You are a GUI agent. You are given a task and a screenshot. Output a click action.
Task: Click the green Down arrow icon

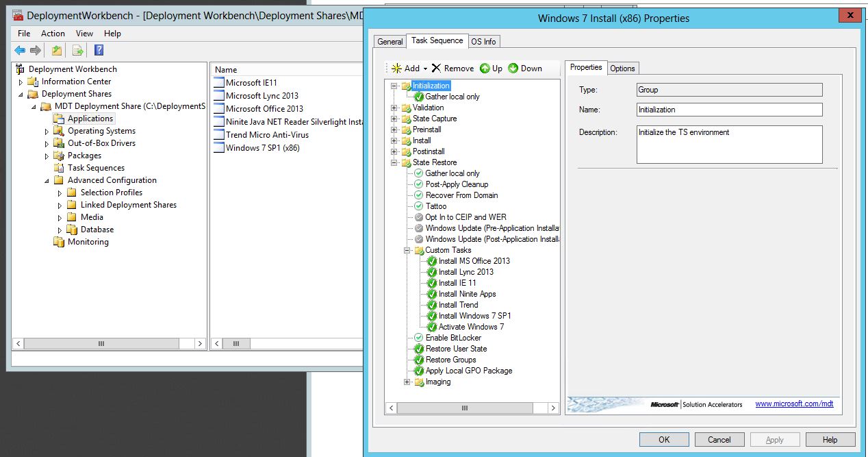tap(513, 69)
